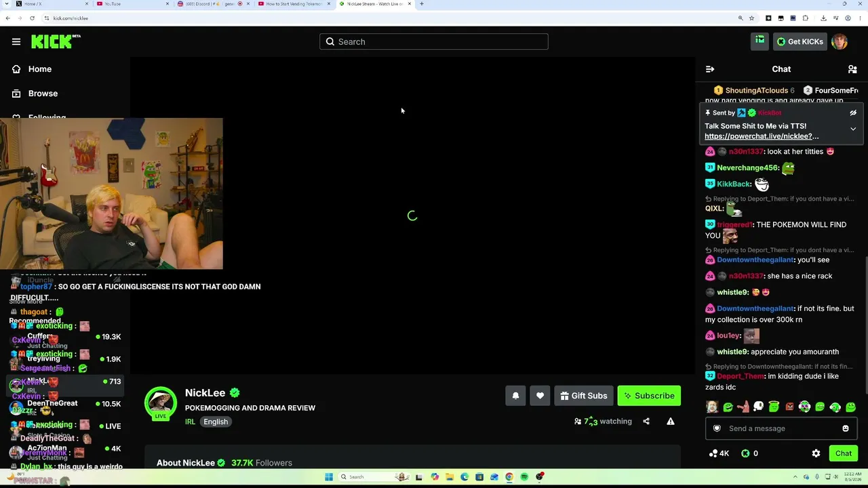
Task: Open the IRL category link
Action: tap(190, 422)
